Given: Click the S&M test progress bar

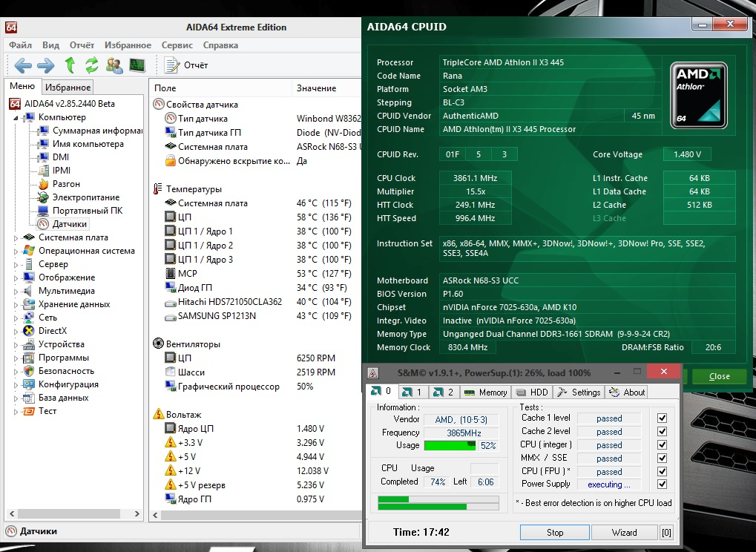Looking at the screenshot, I should click(438, 503).
